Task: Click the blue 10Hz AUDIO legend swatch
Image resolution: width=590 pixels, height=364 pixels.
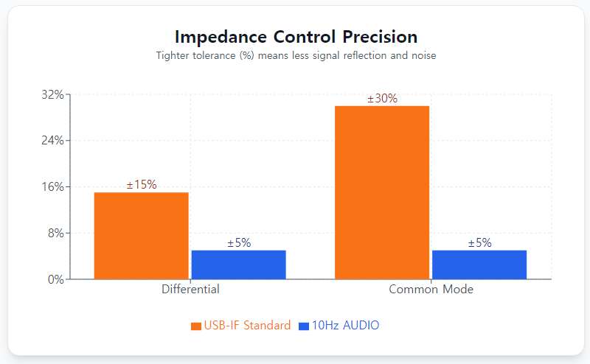Action: click(x=303, y=326)
